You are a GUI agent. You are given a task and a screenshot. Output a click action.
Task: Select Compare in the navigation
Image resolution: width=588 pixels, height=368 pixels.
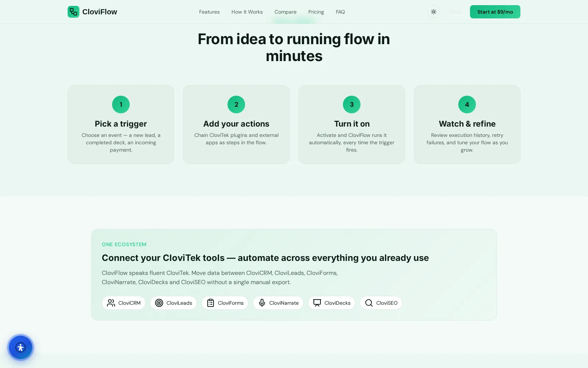click(286, 12)
